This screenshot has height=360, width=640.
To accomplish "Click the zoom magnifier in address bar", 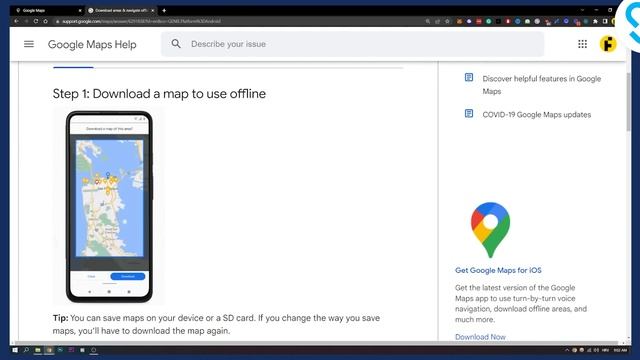I will click(x=427, y=21).
